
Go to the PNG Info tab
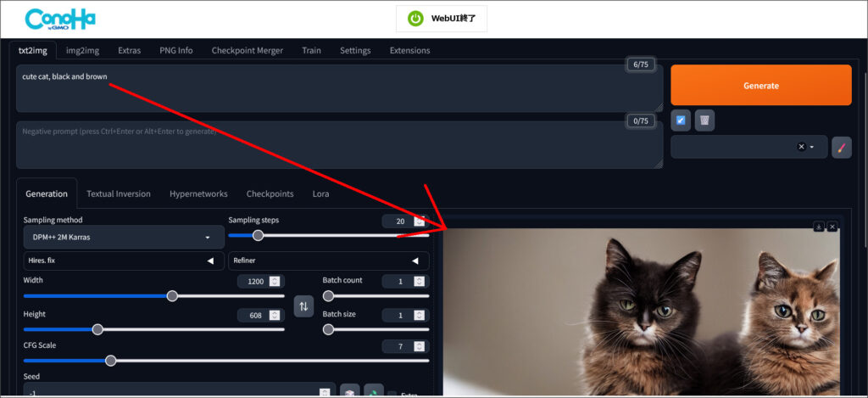click(x=176, y=50)
